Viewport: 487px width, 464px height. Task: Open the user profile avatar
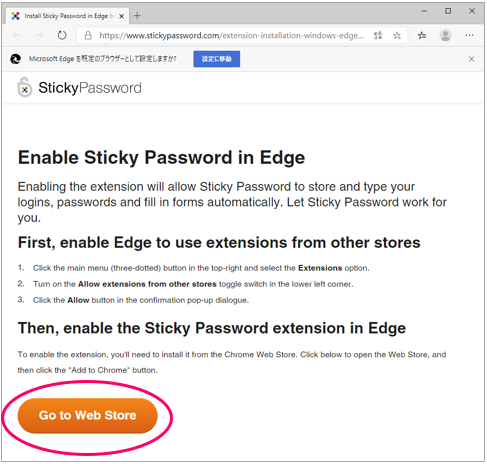(445, 35)
